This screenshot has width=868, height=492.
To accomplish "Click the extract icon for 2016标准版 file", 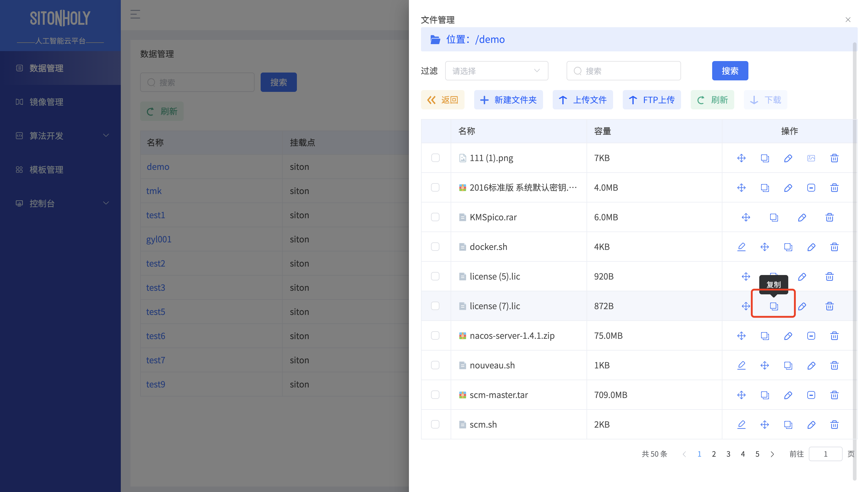I will pos(811,188).
